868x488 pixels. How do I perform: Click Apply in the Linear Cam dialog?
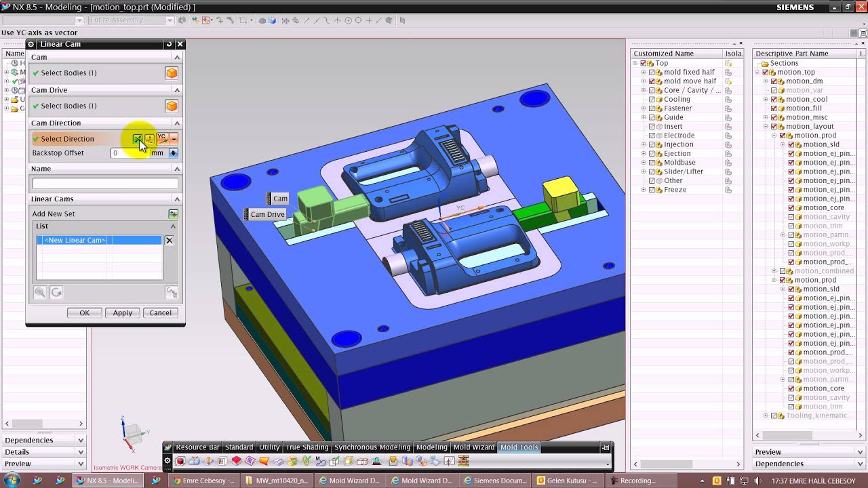point(123,312)
